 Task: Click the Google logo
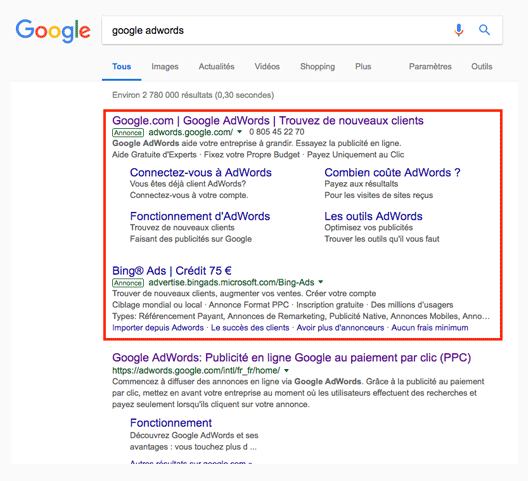53,31
